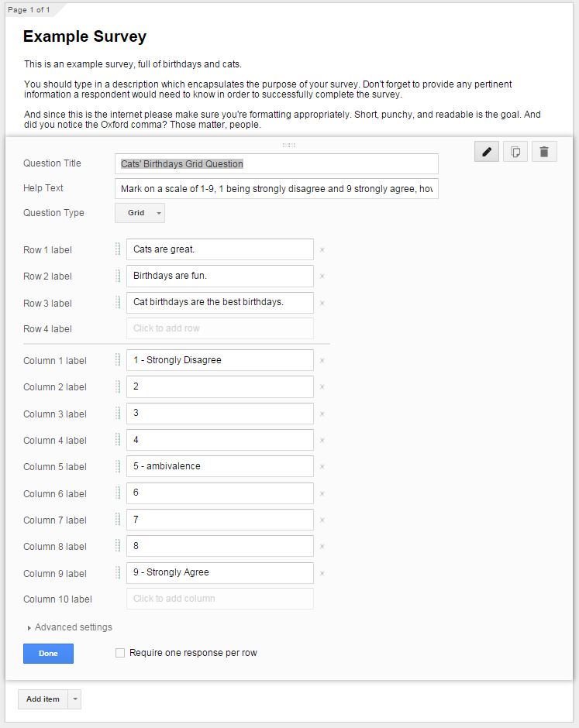The image size is (579, 728).
Task: Enable 'Require one response per row'
Action: pos(120,653)
